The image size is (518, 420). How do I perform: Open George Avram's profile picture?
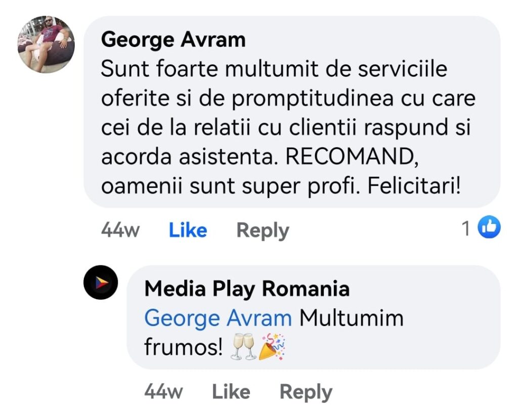[46, 44]
